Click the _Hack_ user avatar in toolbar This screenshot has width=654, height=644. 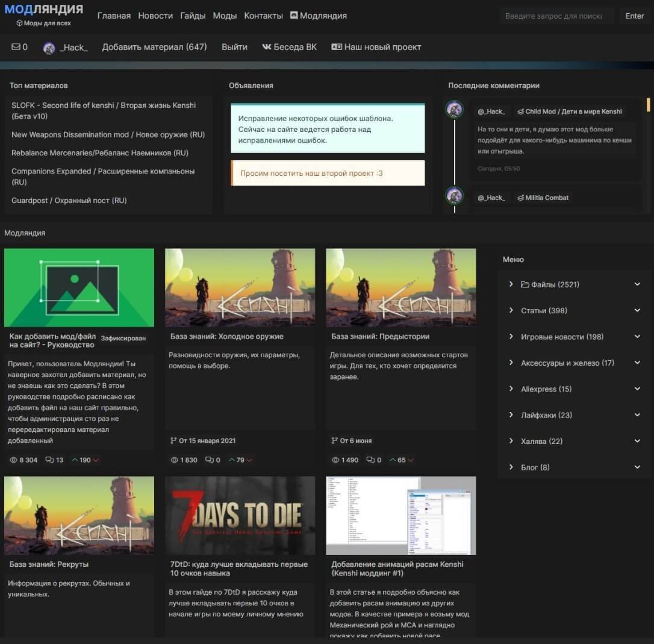pos(49,48)
